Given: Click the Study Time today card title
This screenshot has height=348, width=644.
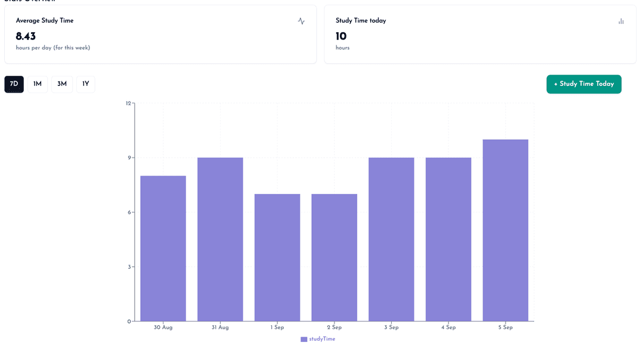Looking at the screenshot, I should [361, 21].
